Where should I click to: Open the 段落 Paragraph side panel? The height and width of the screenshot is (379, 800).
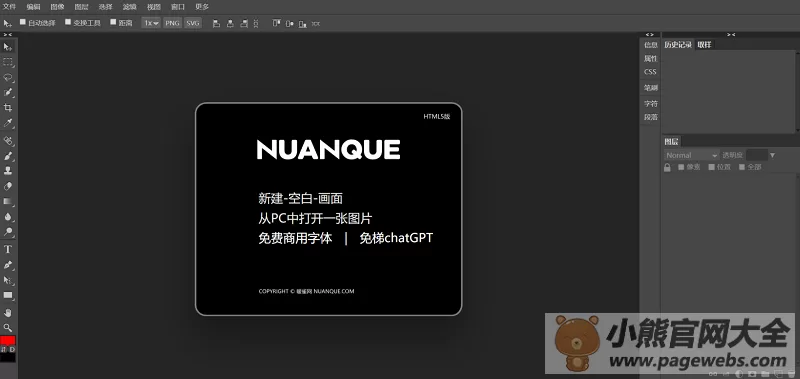pyautogui.click(x=651, y=117)
